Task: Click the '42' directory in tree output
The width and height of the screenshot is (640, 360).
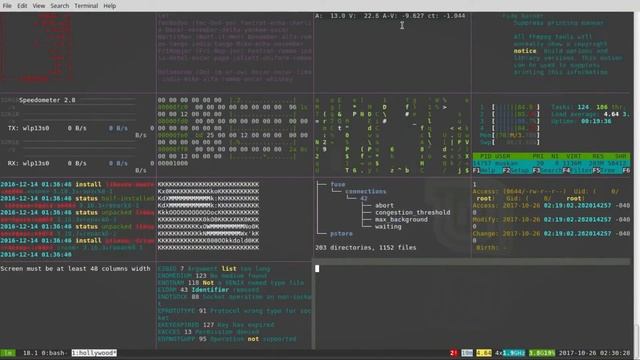Action: tap(363, 198)
